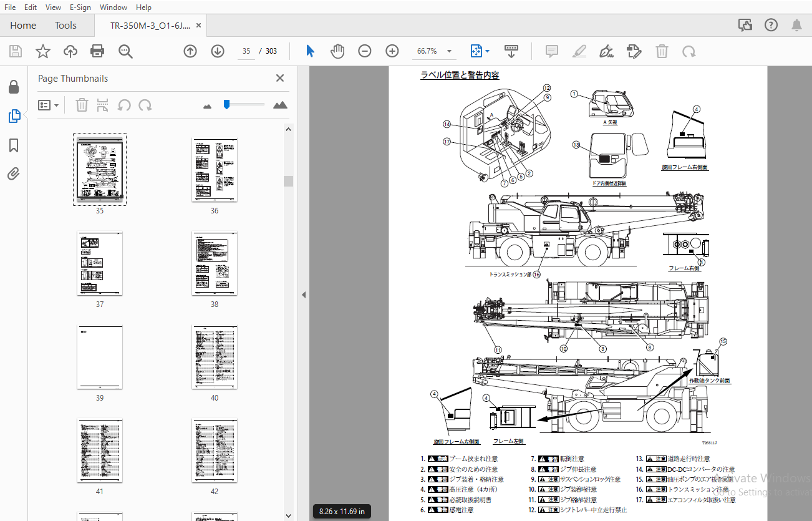Open the Edit menu
The image size is (812, 521).
31,7
